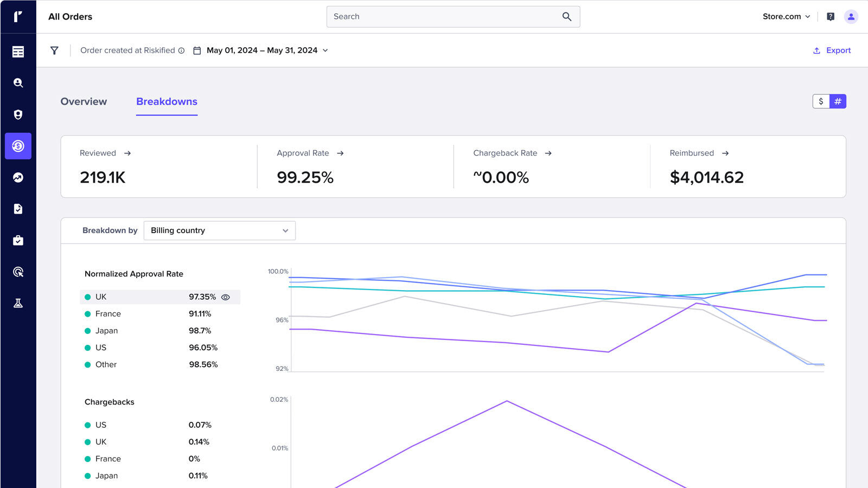
Task: Open the orders list panel in sidebar
Action: point(18,52)
